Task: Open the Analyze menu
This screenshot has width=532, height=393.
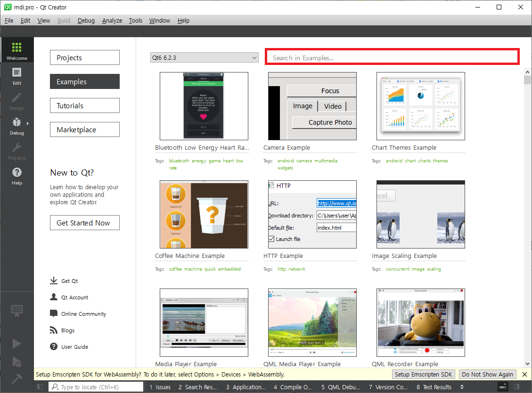Action: pos(112,20)
